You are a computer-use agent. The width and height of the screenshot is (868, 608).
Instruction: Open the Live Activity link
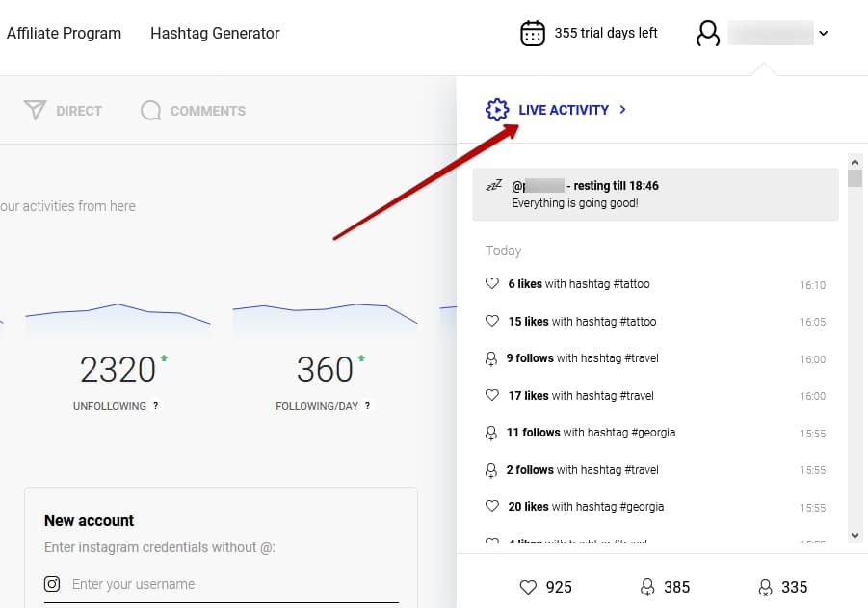(564, 110)
